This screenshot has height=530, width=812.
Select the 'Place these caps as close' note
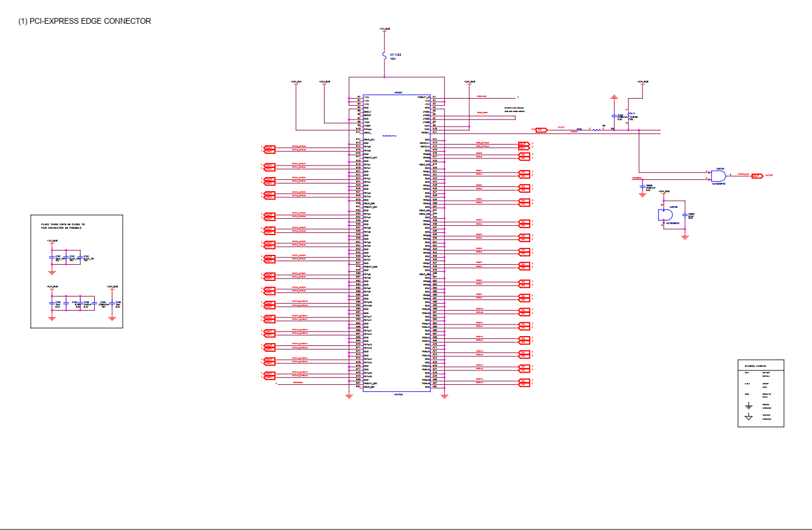63,226
